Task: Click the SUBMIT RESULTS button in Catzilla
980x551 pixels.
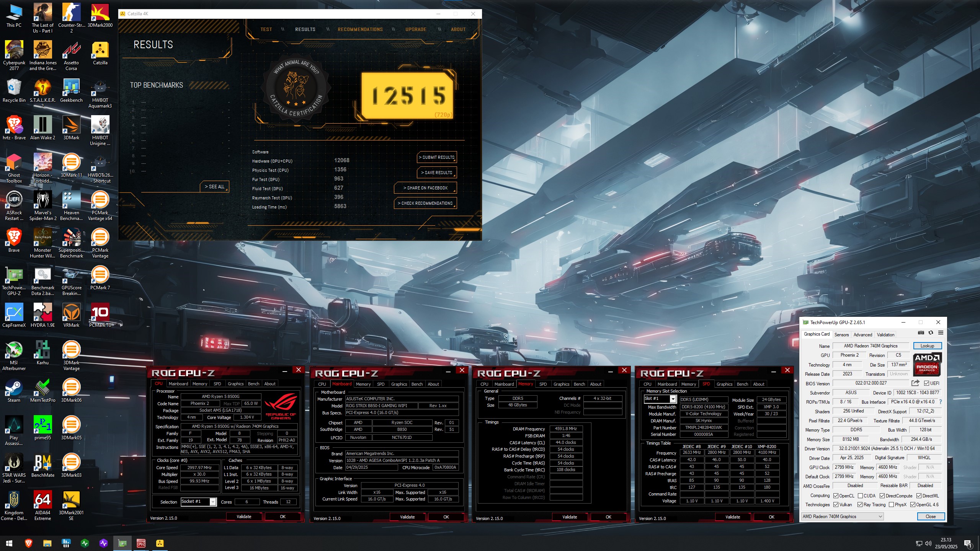Action: pyautogui.click(x=437, y=157)
